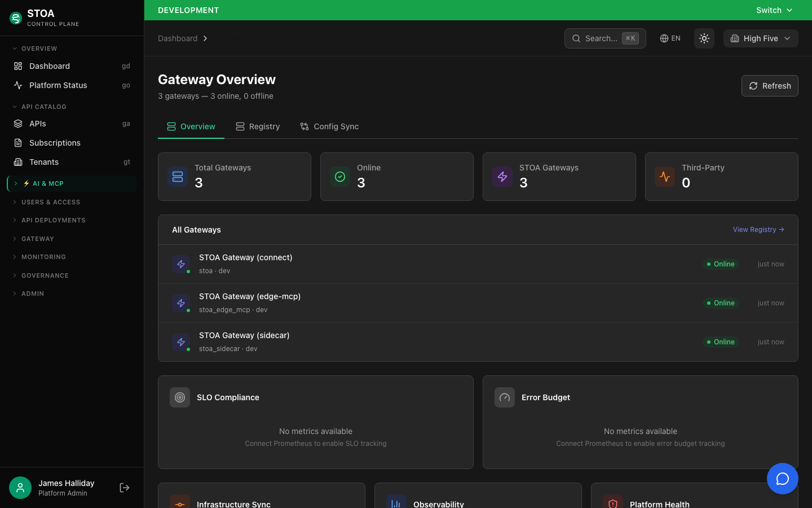Click the Online check-circle icon

click(340, 177)
